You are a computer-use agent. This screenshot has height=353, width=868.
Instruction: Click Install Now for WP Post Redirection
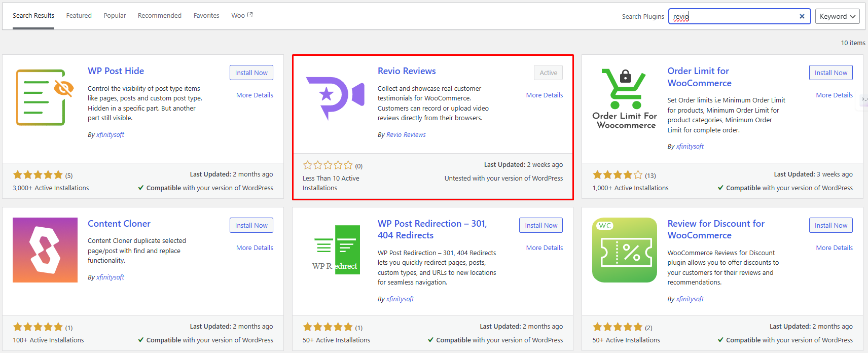(x=541, y=225)
